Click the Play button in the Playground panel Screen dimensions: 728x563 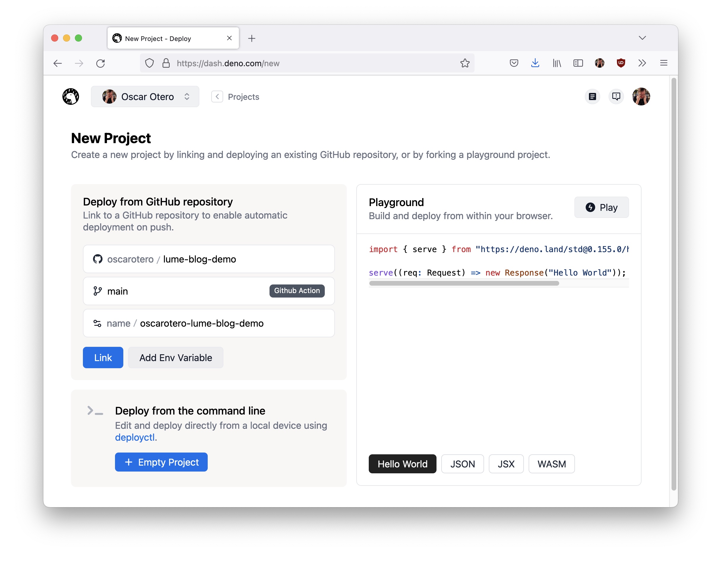[601, 207]
